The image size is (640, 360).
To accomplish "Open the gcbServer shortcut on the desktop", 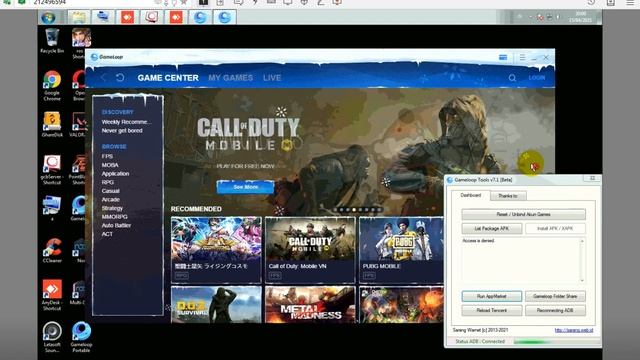I will [52, 170].
